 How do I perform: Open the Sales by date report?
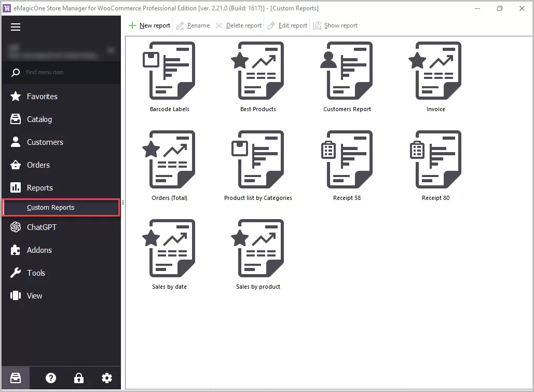click(x=169, y=249)
